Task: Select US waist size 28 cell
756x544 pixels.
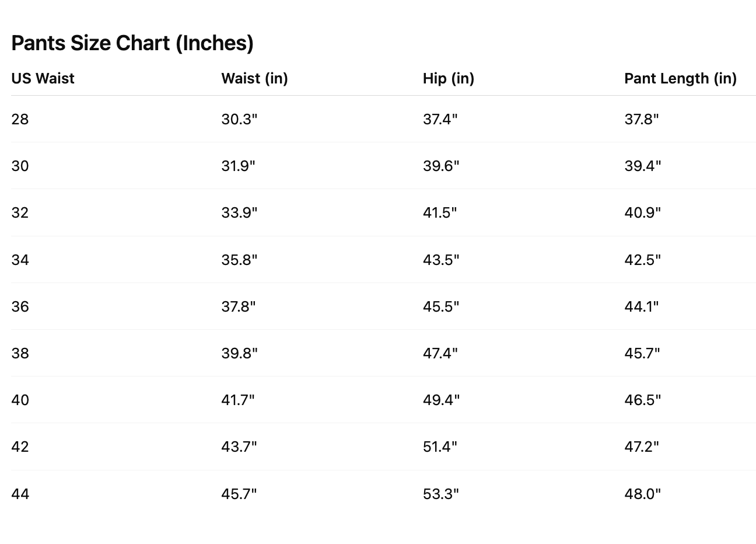Action: click(x=20, y=120)
